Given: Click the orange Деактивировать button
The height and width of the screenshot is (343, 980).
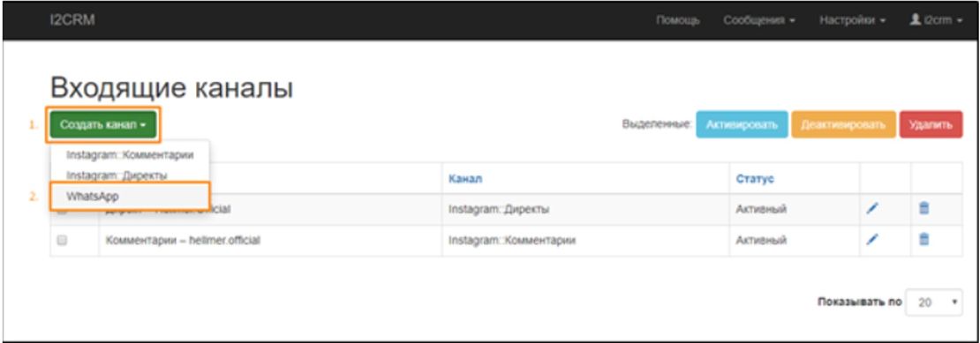Looking at the screenshot, I should tap(843, 124).
